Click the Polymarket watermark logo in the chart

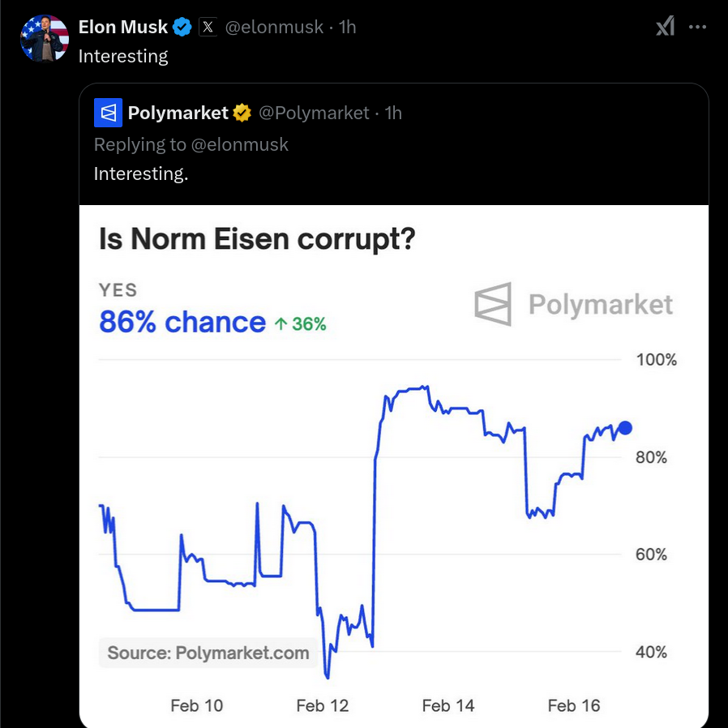[573, 305]
